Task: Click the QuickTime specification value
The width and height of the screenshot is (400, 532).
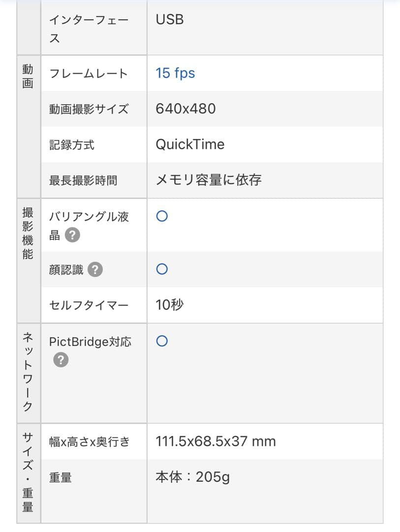Action: pyautogui.click(x=190, y=144)
